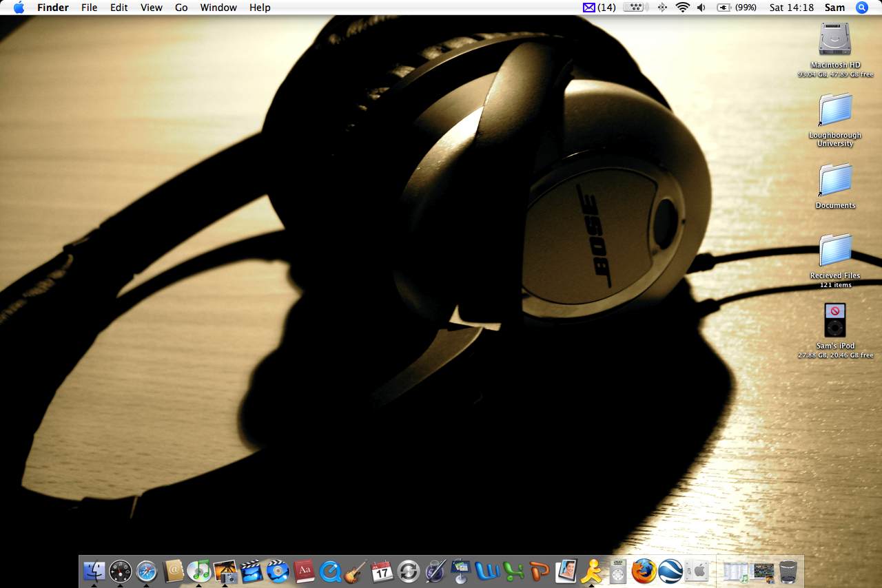
Task: Open the Sam user switching menu
Action: (x=834, y=8)
